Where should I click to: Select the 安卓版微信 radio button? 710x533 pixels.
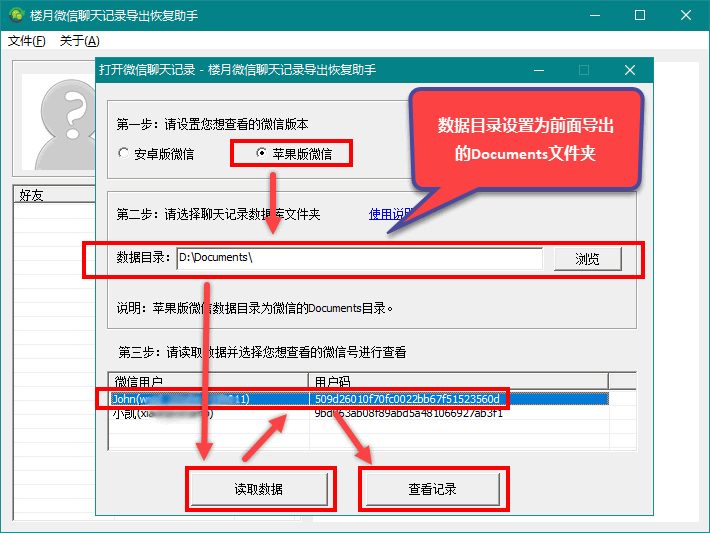tap(155, 154)
